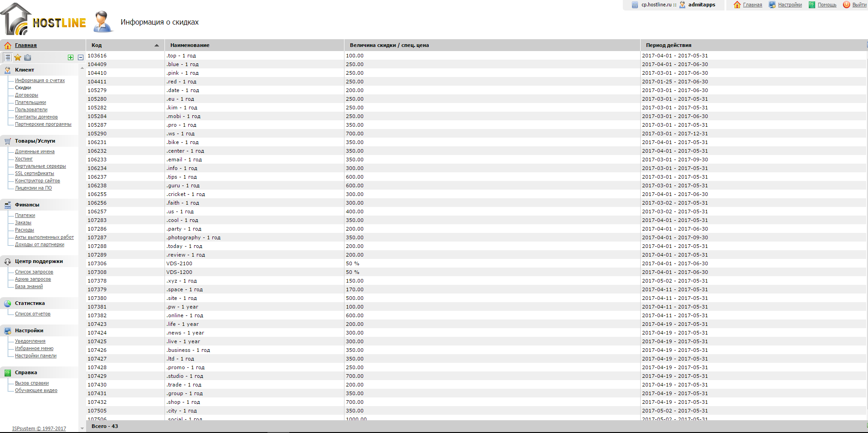Open Контакты доменов menu item
This screenshot has width=868, height=433.
36,117
